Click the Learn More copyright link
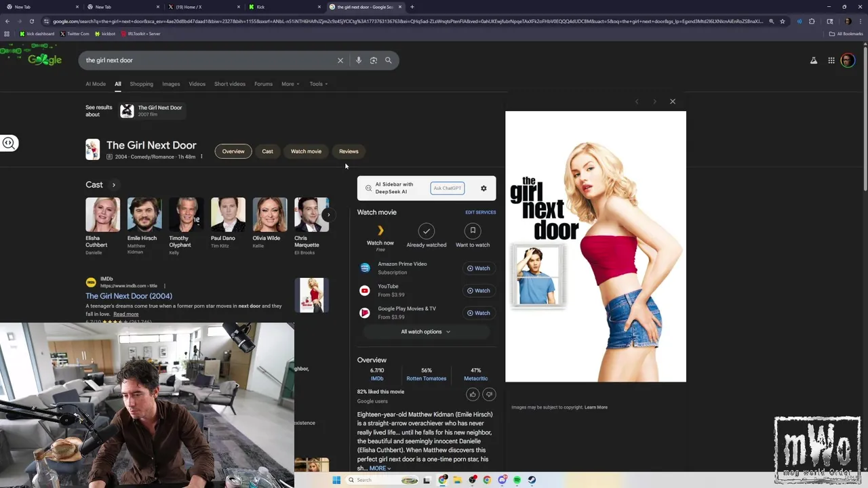This screenshot has width=868, height=488. [x=596, y=407]
